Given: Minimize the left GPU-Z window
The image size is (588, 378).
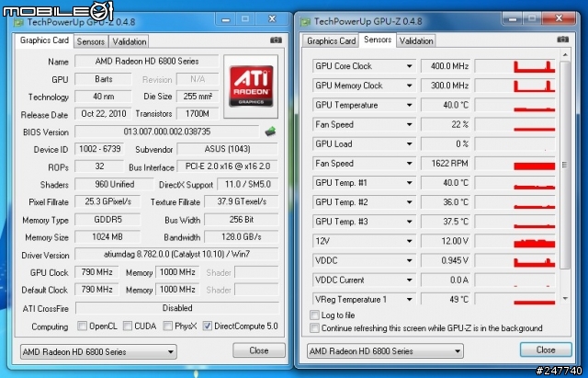Looking at the screenshot, I should (x=226, y=19).
